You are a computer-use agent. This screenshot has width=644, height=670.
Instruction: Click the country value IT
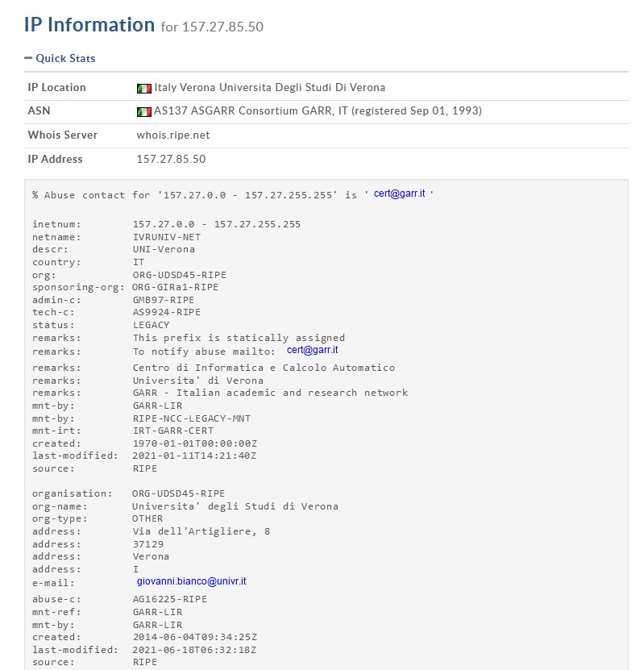click(x=139, y=262)
